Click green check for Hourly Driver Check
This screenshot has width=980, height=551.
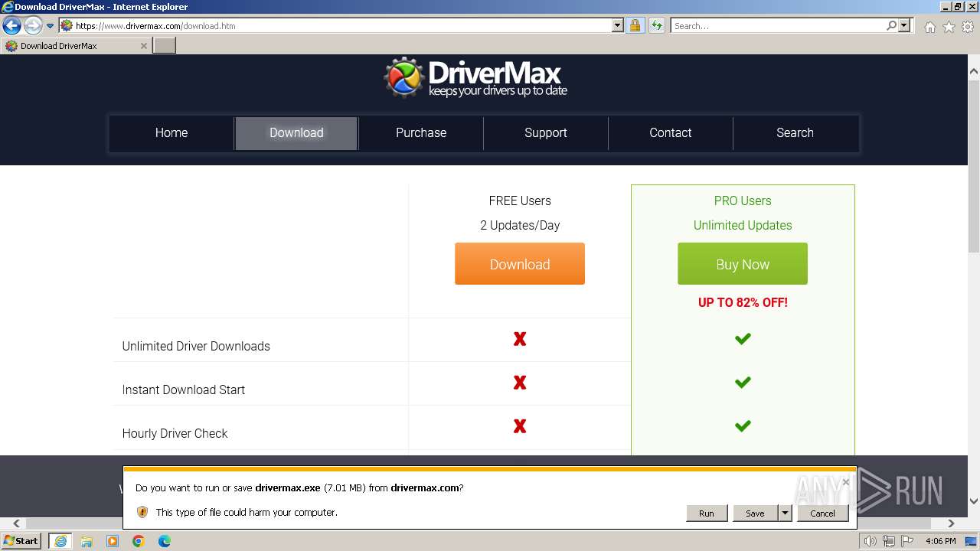tap(743, 425)
